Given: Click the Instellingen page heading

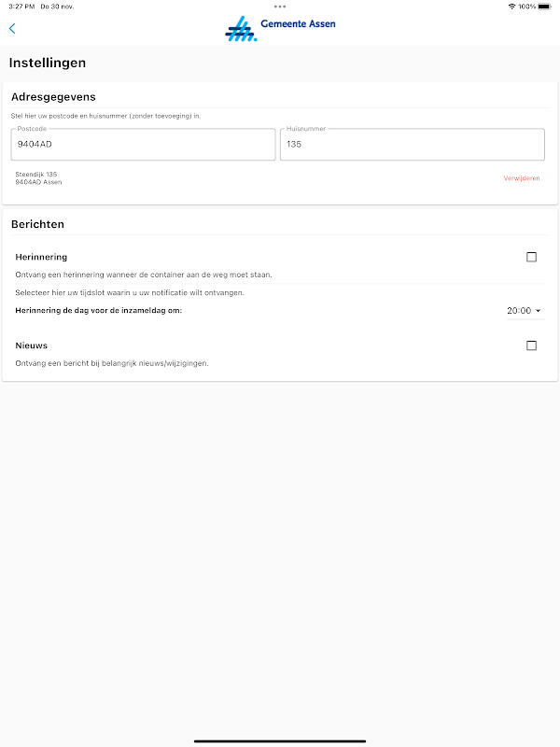Looking at the screenshot, I should tap(48, 63).
